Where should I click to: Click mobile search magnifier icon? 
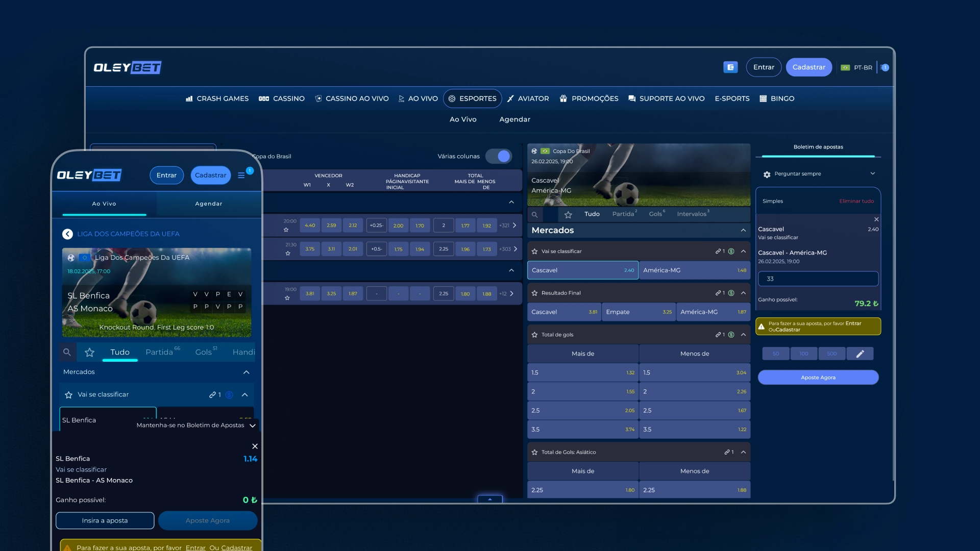pos(67,353)
